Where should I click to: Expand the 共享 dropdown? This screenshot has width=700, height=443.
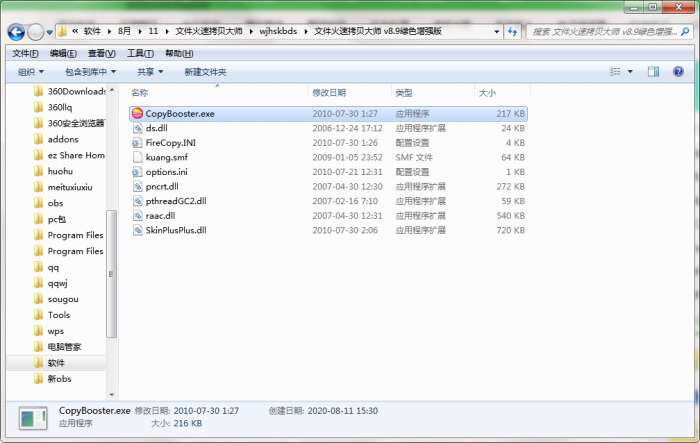point(150,72)
